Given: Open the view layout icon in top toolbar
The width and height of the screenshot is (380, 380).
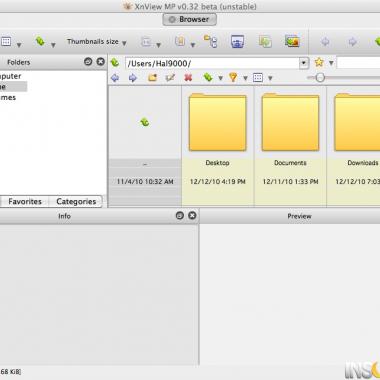Looking at the screenshot, I should click(x=6, y=42).
